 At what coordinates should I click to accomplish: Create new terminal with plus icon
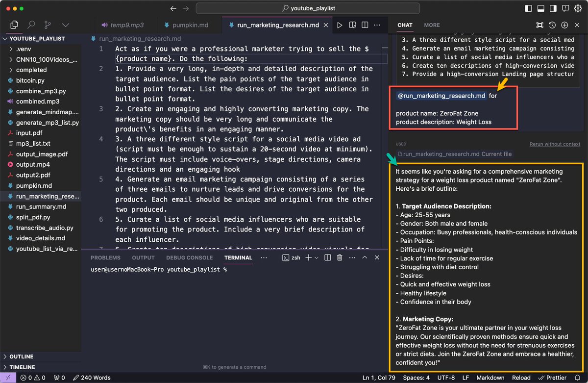coord(309,257)
